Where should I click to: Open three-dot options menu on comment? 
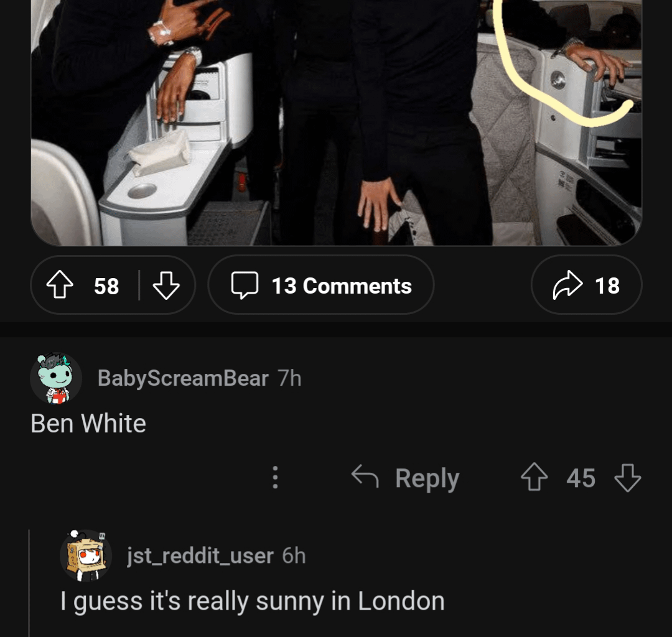click(274, 478)
